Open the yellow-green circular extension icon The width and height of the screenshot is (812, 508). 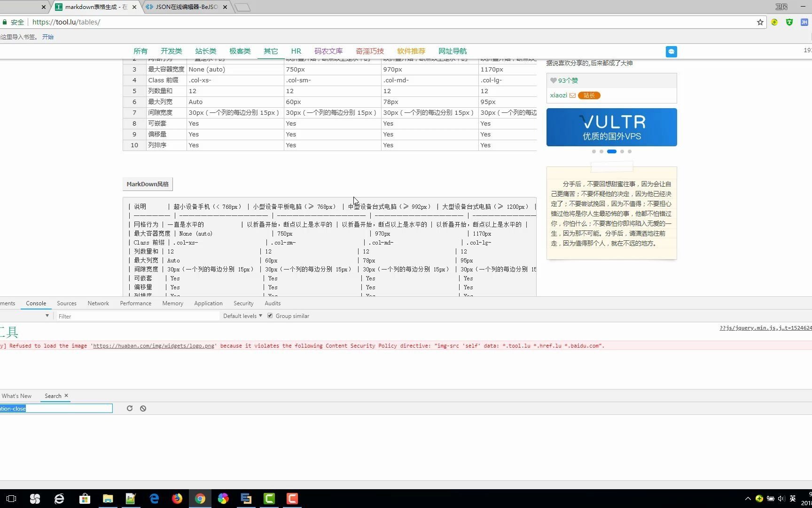[774, 22]
